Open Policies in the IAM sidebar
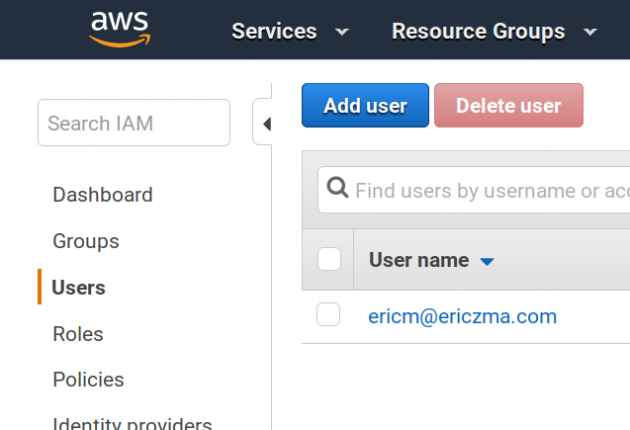630x430 pixels. [x=88, y=380]
